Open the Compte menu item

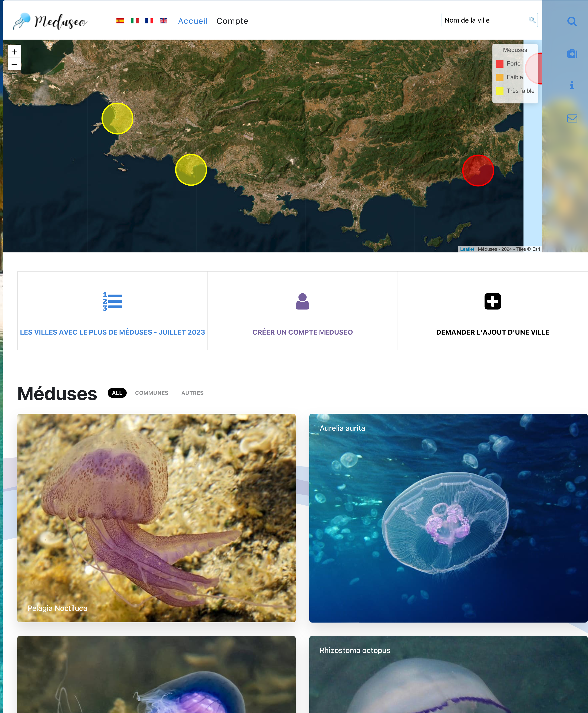click(232, 21)
